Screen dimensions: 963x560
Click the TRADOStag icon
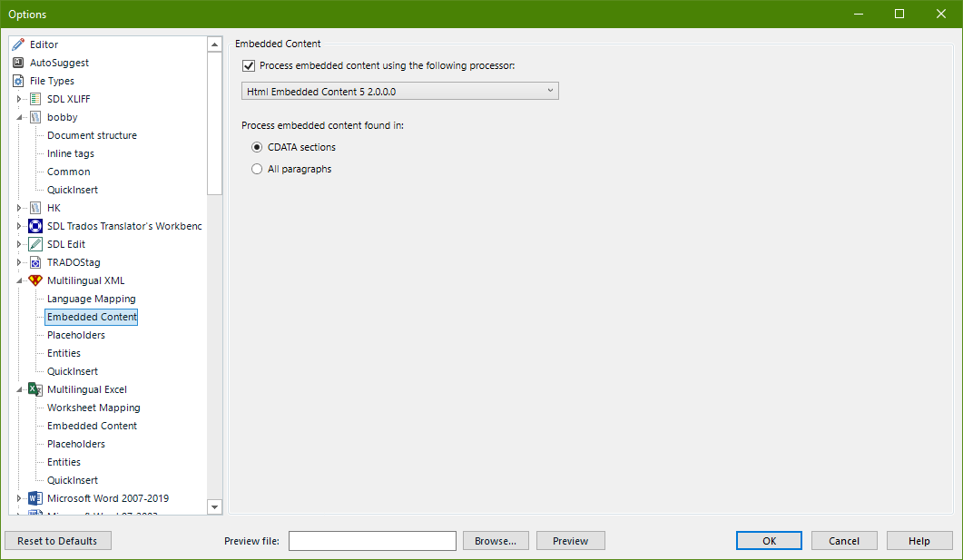[x=35, y=262]
